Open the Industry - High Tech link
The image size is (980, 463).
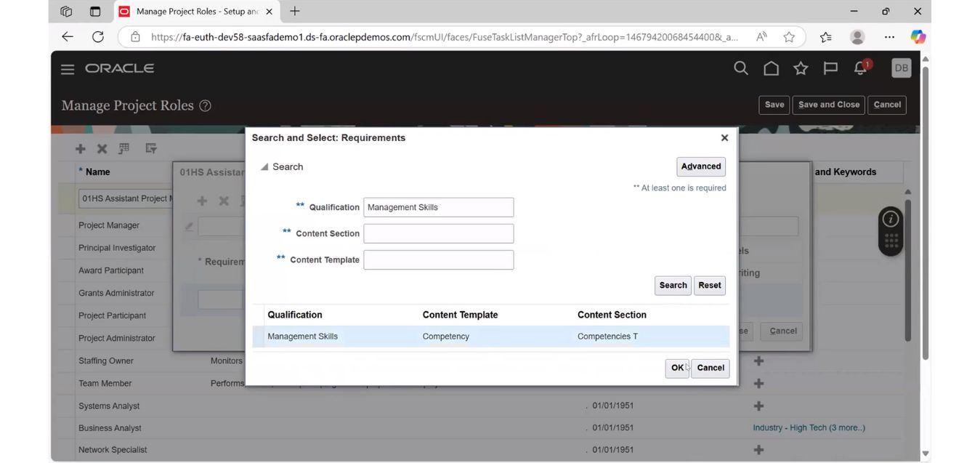tap(809, 427)
